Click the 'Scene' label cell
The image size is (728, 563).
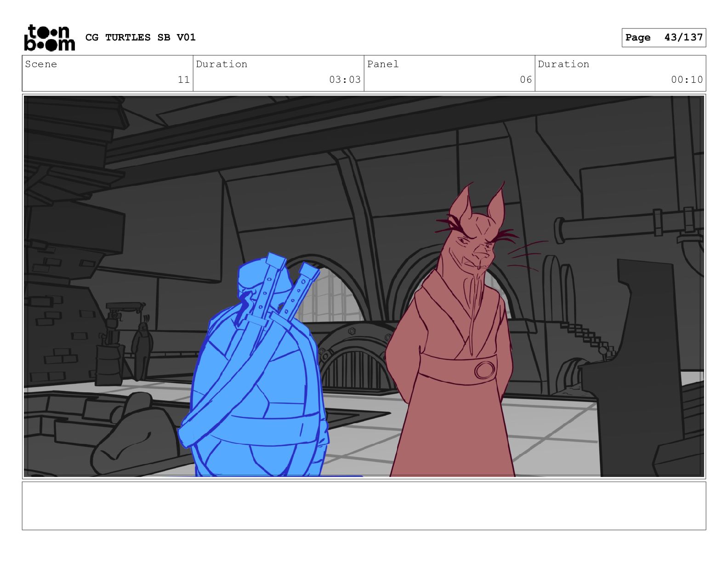(108, 73)
